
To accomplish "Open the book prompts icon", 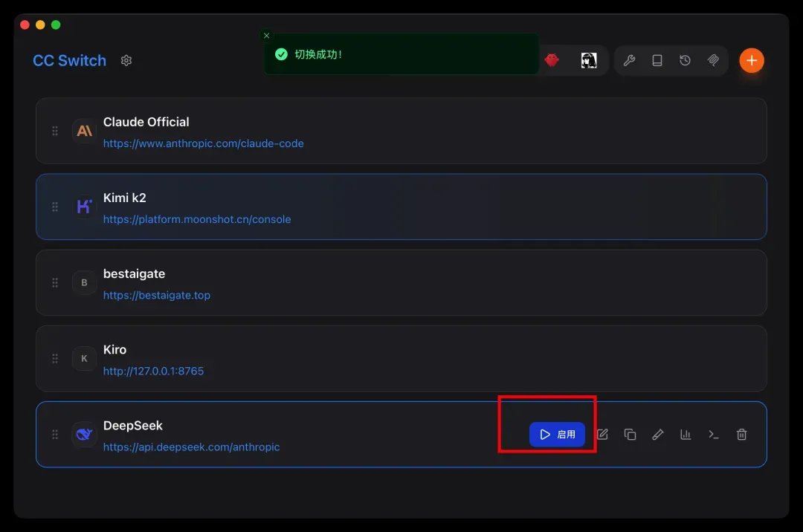I will click(657, 60).
